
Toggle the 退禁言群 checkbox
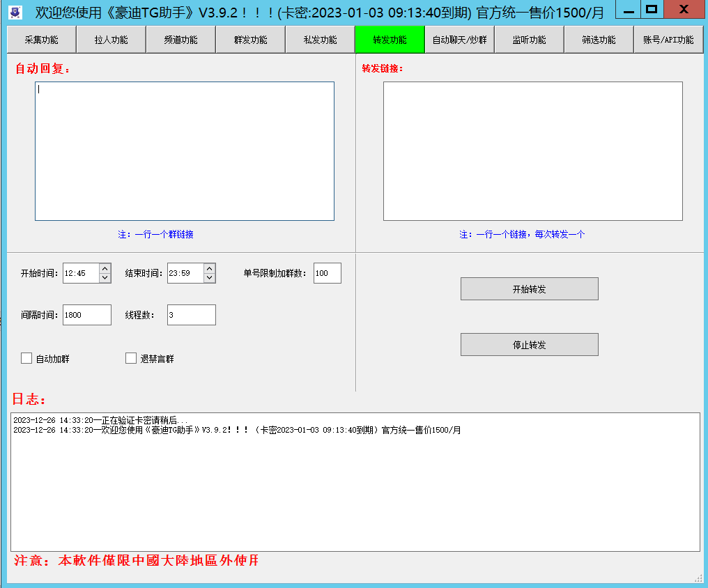[131, 359]
